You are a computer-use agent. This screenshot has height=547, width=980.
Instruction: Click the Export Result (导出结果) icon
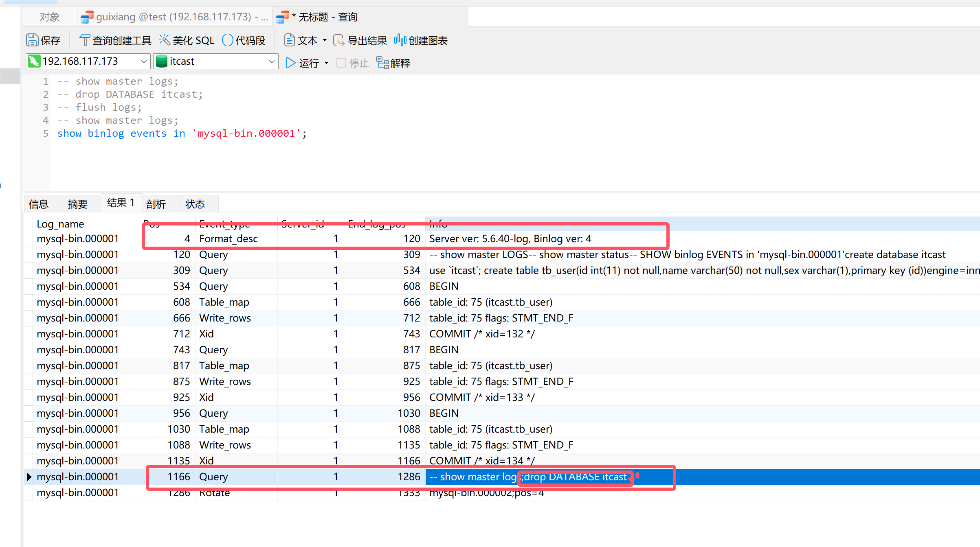point(339,40)
